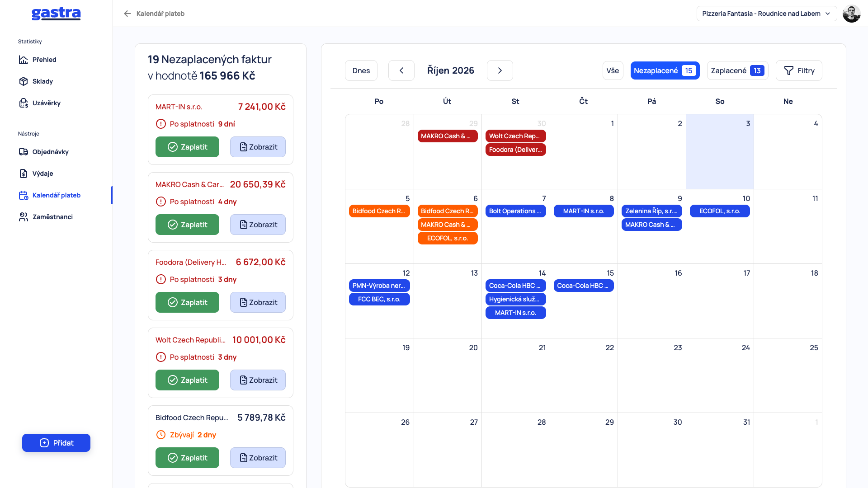The height and width of the screenshot is (488, 868).
Task: Show the Bidfood Czech Republic invoice
Action: (258, 458)
